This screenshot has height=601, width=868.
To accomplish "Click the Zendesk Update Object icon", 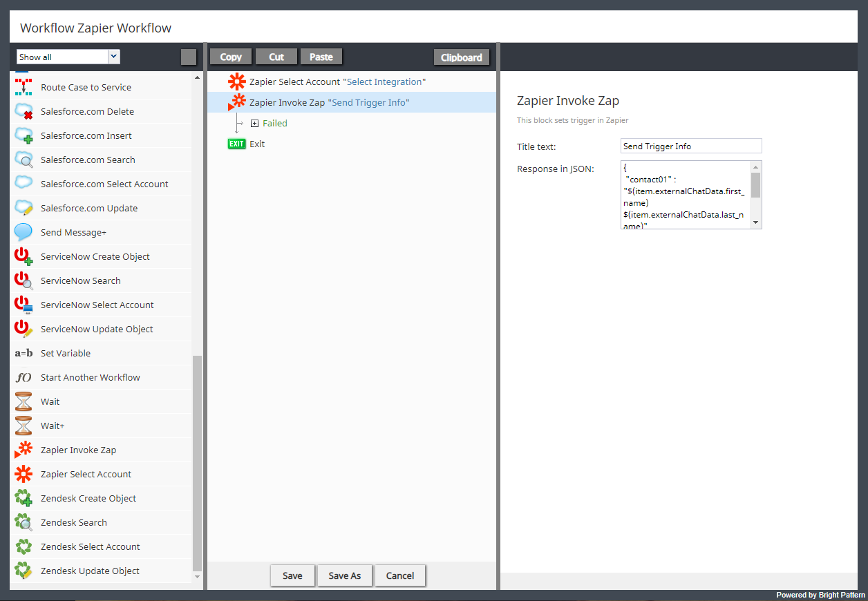I will pyautogui.click(x=23, y=571).
